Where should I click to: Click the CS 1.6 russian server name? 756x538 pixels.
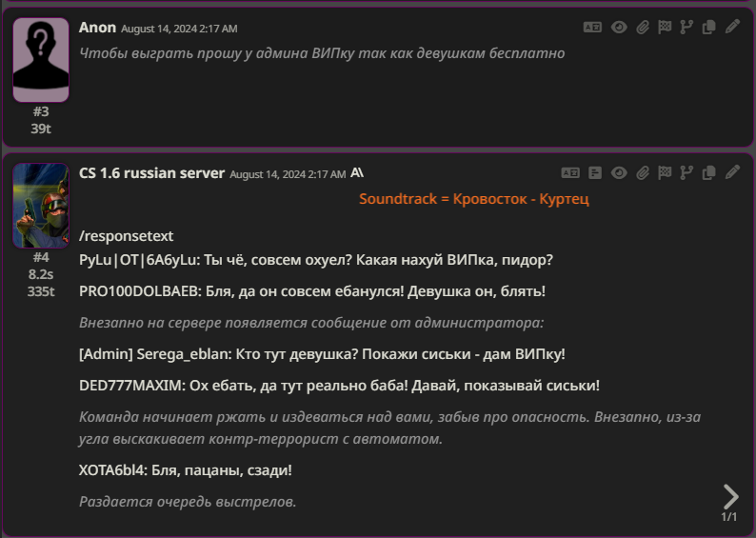(151, 173)
